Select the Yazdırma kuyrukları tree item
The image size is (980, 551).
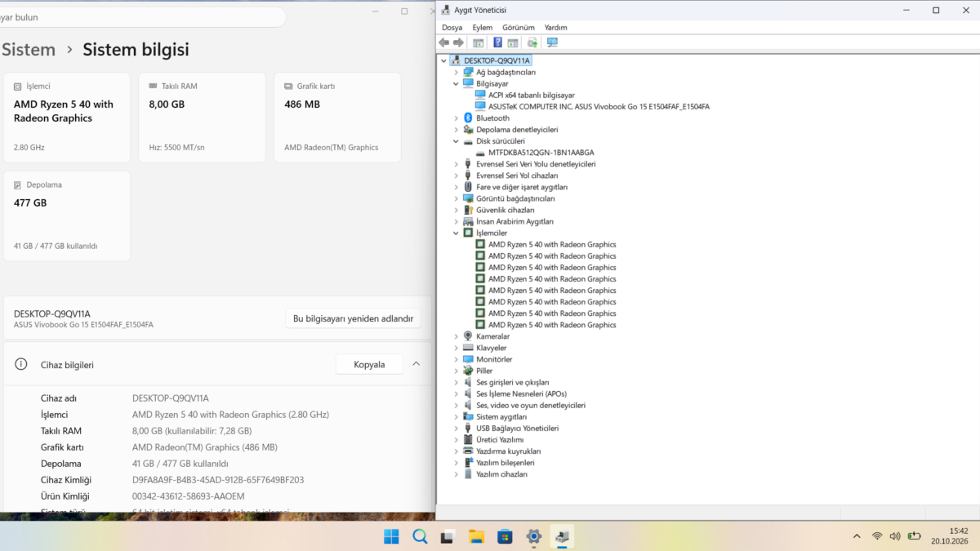coord(508,451)
